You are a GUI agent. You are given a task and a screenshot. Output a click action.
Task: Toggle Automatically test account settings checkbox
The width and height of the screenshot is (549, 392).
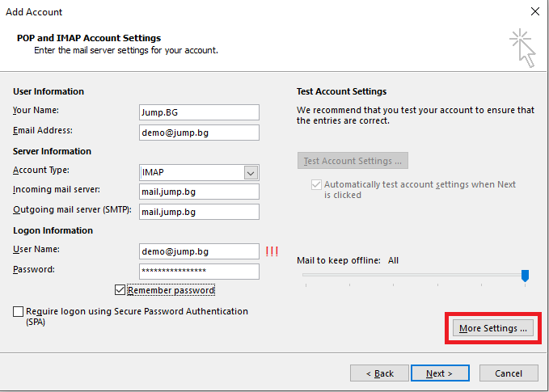tap(316, 184)
